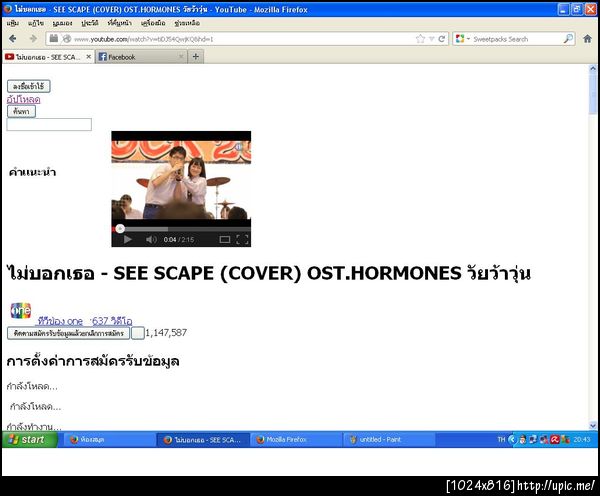Click the vertical scrollbar thumb

[x=593, y=93]
